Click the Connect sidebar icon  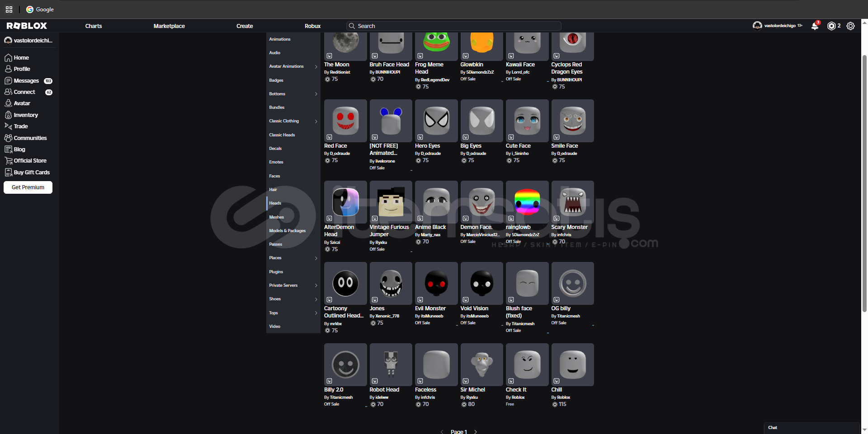click(8, 92)
